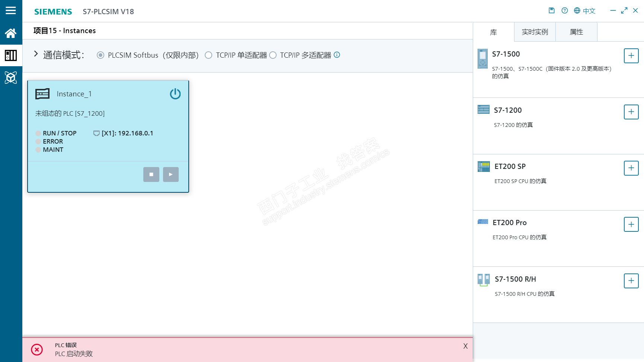Image resolution: width=644 pixels, height=362 pixels.
Task: Click the ET200 SP library title
Action: [510, 166]
